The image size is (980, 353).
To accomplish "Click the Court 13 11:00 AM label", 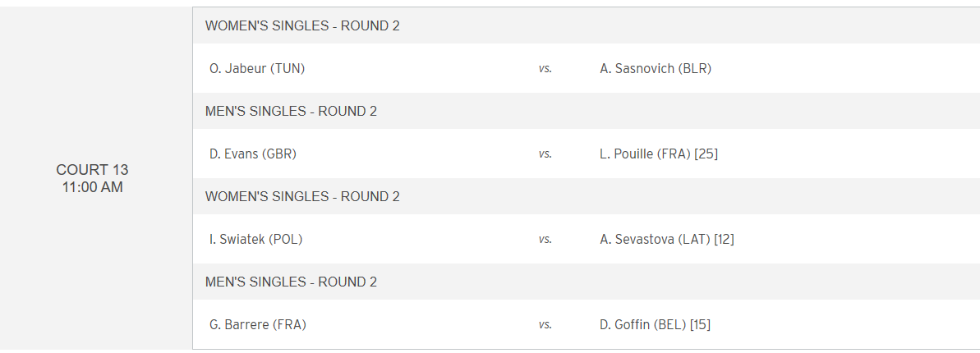I will tap(92, 178).
